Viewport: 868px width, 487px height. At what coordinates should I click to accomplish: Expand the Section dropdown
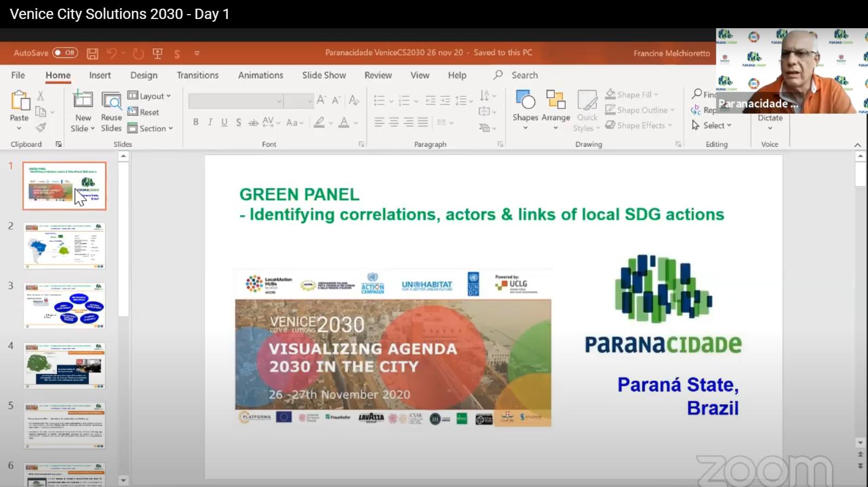tap(150, 129)
